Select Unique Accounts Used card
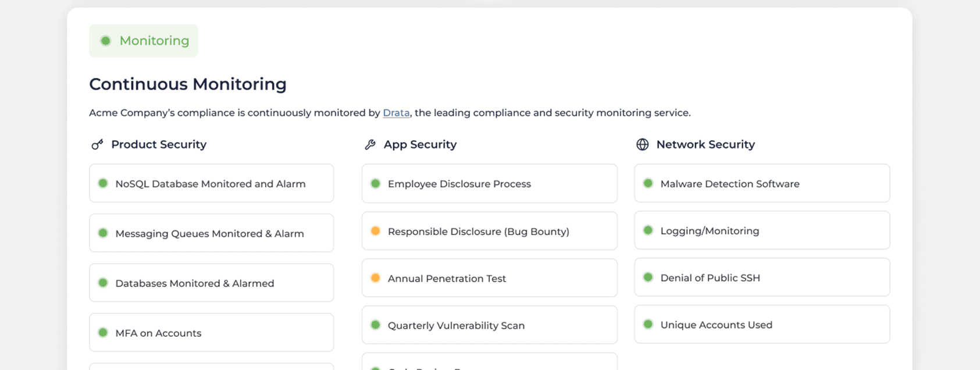 pos(761,325)
